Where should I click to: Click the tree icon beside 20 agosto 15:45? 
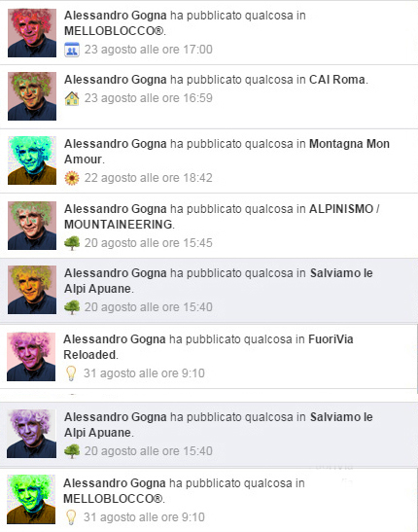[x=72, y=243]
